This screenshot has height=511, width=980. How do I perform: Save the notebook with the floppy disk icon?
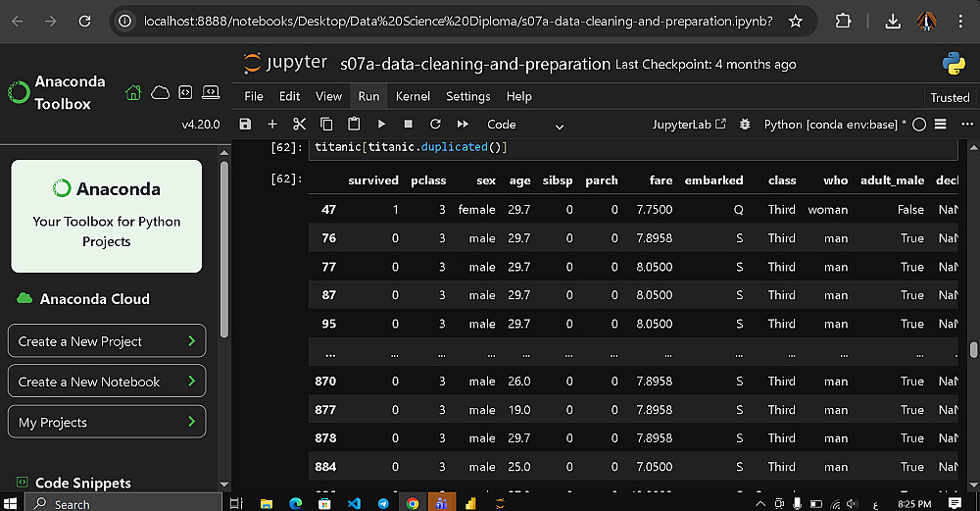(x=245, y=125)
